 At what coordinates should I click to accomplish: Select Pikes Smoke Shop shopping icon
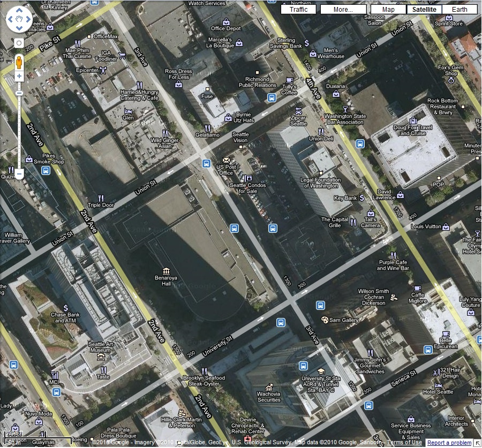click(29, 159)
